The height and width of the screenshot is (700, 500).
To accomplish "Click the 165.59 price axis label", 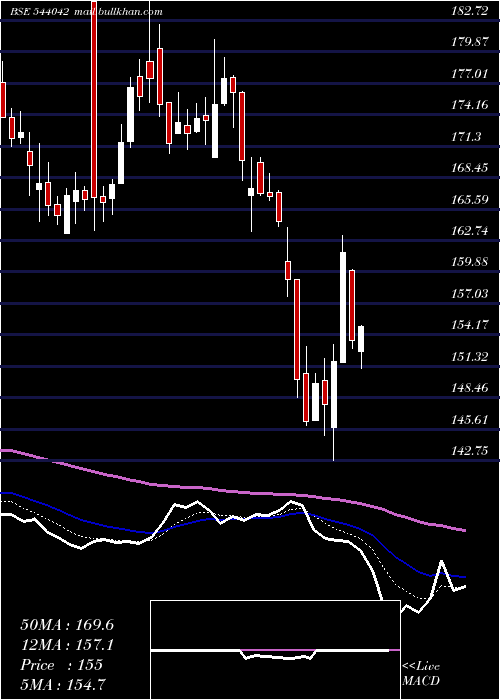I will point(470,200).
